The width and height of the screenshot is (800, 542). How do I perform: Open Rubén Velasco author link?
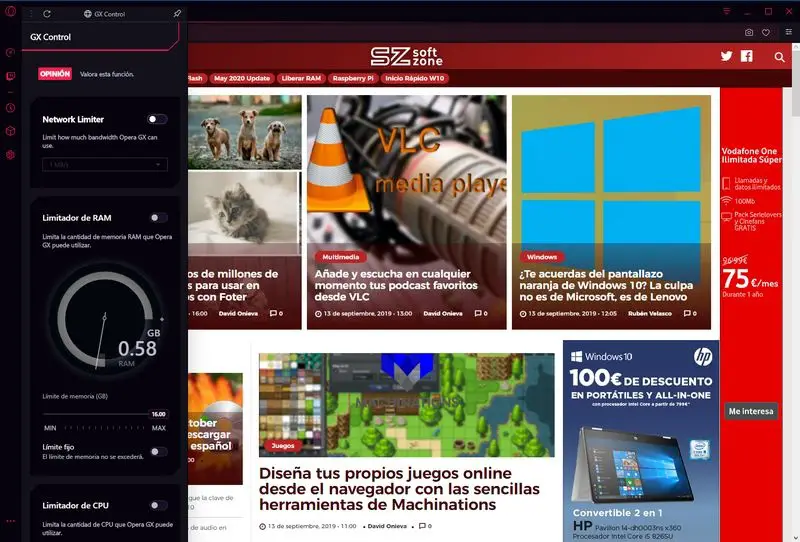click(649, 313)
